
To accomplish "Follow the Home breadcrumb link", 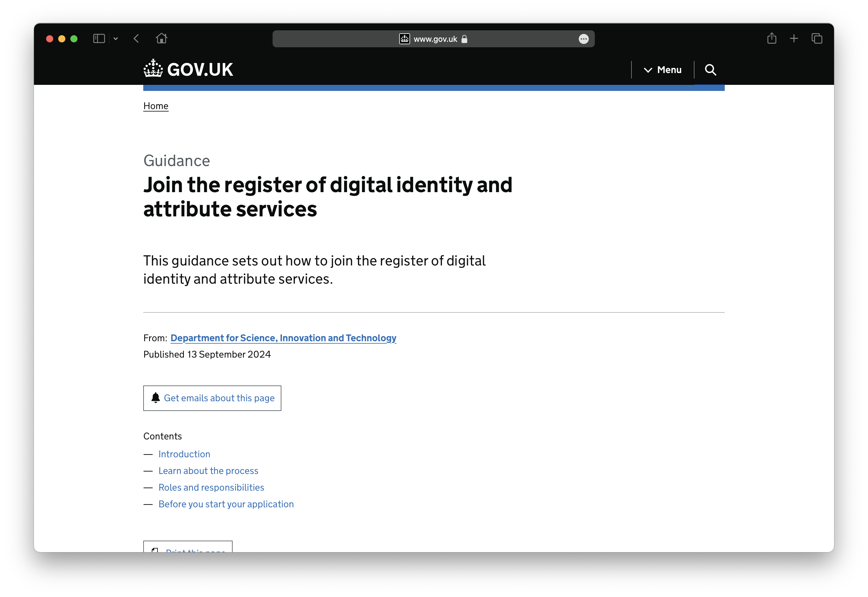I will pyautogui.click(x=156, y=106).
